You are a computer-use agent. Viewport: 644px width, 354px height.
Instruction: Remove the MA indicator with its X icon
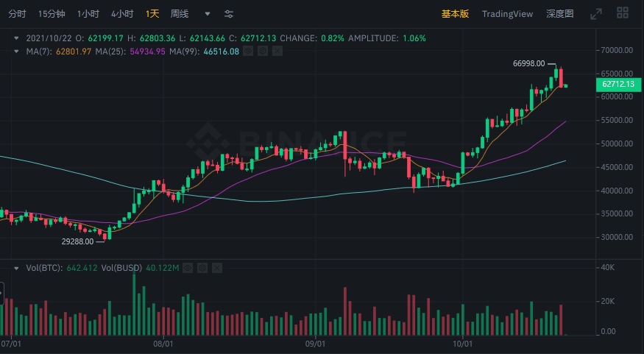277,51
